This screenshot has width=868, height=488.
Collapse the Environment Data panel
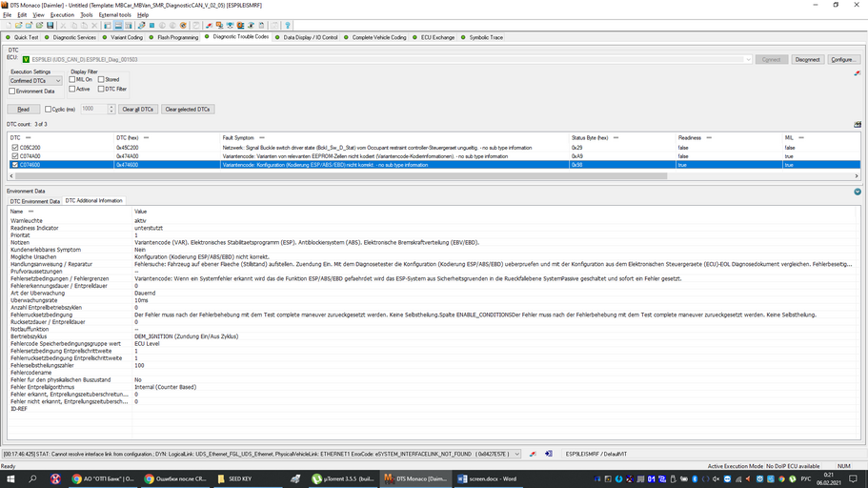coord(857,192)
